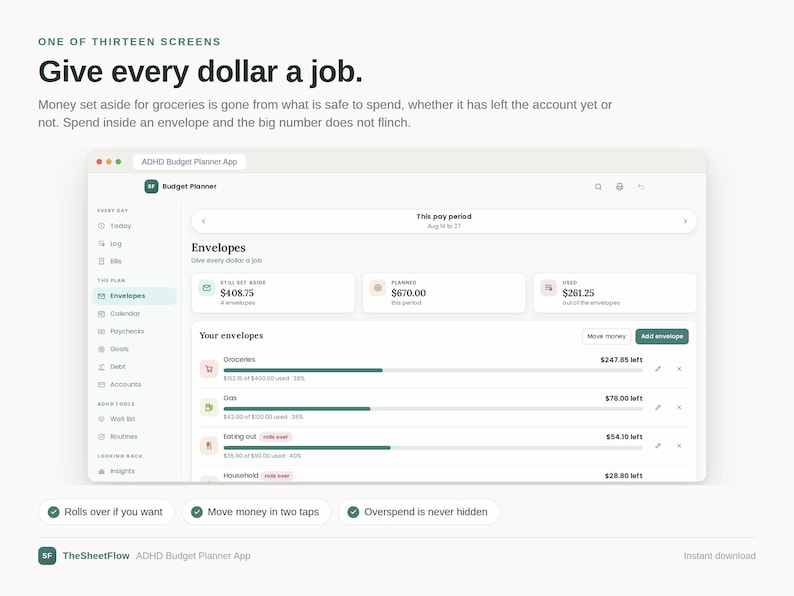794x596 pixels.
Task: Click Overspend is never hidden pill
Action: [x=419, y=512]
